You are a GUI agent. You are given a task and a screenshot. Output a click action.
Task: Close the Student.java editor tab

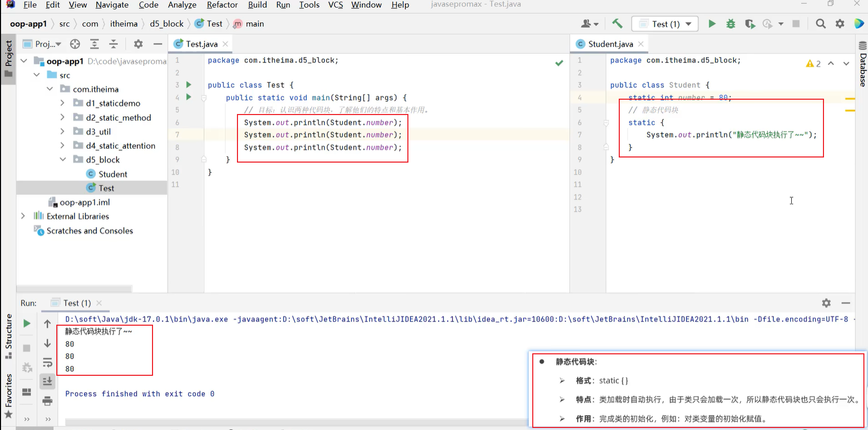point(641,44)
